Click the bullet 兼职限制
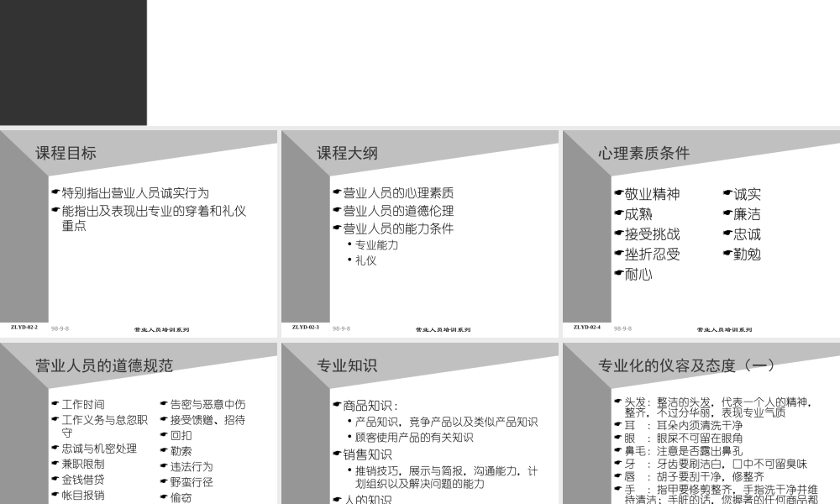840x504 pixels. click(x=83, y=465)
